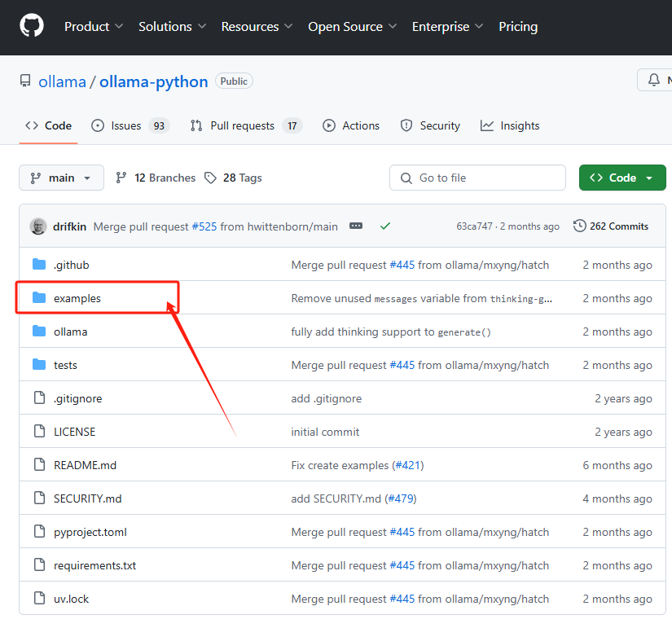The height and width of the screenshot is (628, 672).
Task: Focus the Go to file search field
Action: [x=477, y=178]
